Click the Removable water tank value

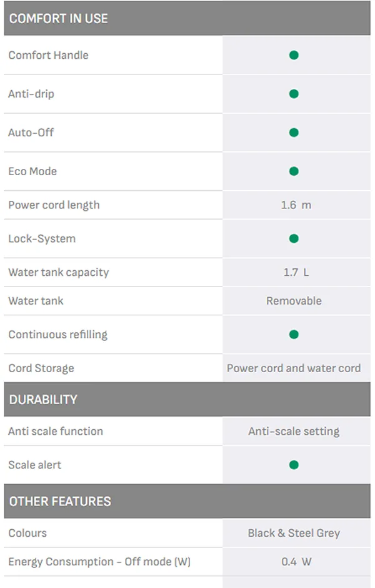coord(294,301)
